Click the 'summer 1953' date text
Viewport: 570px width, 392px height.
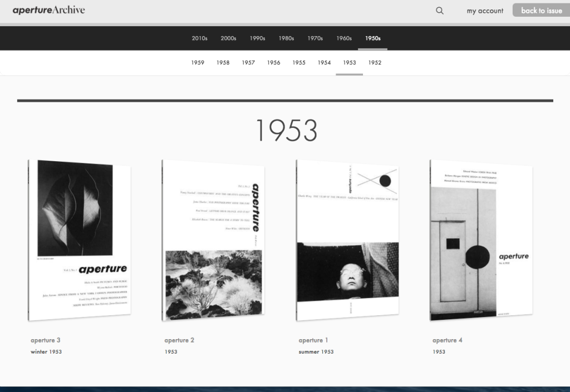[x=316, y=352]
